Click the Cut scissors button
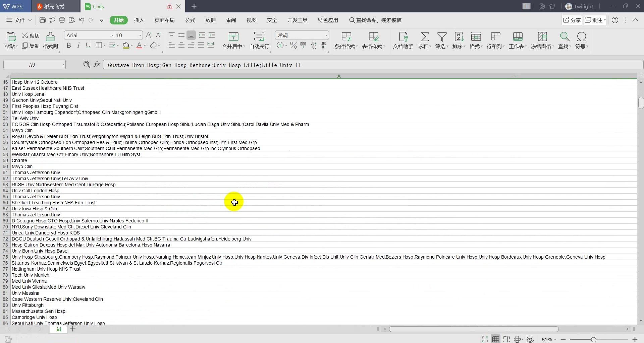Screen dimensions: 644x343 coord(31,36)
